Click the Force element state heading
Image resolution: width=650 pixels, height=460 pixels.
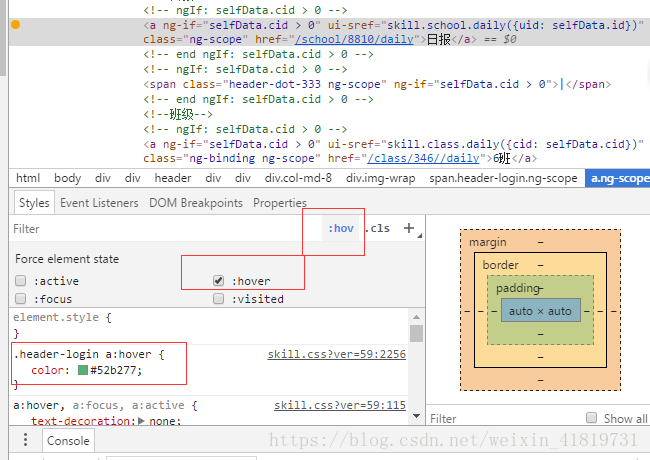click(x=67, y=259)
